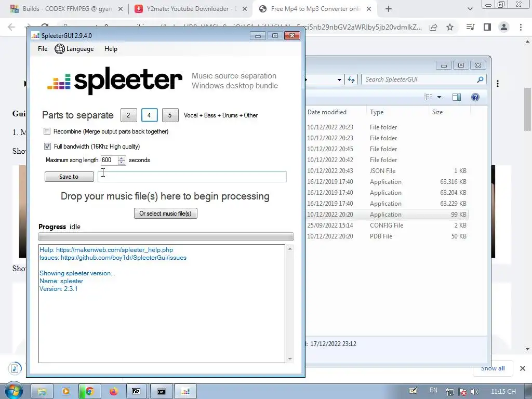
Task: Open Chrome tab search dropdown
Action: click(x=470, y=9)
